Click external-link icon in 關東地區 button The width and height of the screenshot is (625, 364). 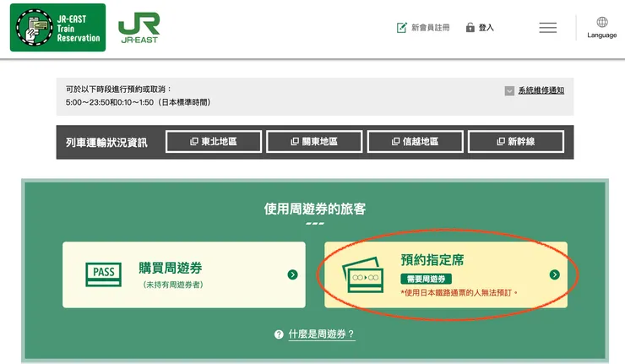(x=295, y=142)
